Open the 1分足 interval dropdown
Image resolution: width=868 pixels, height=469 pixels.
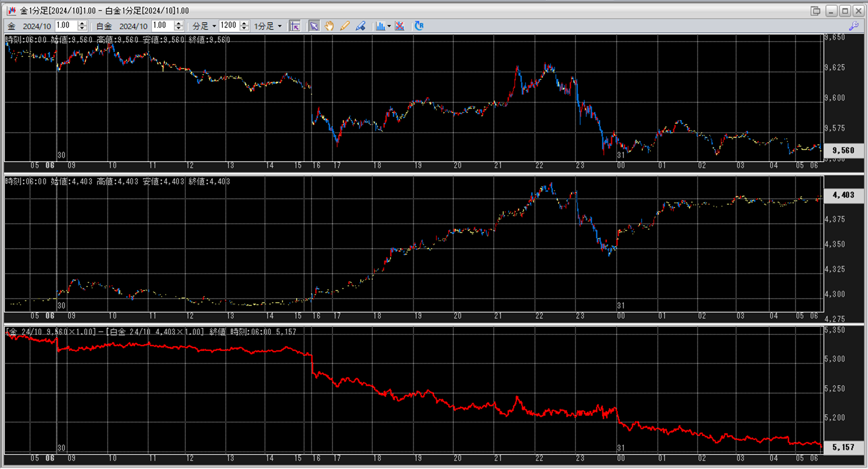tap(268, 26)
